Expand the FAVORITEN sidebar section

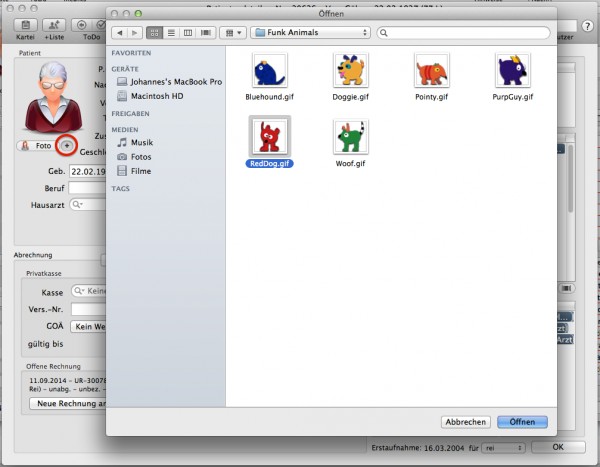pos(131,53)
